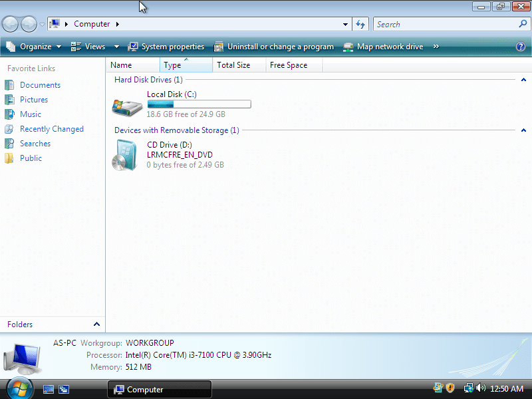Open address bar history dropdown
Image resolution: width=532 pixels, height=399 pixels.
point(345,25)
